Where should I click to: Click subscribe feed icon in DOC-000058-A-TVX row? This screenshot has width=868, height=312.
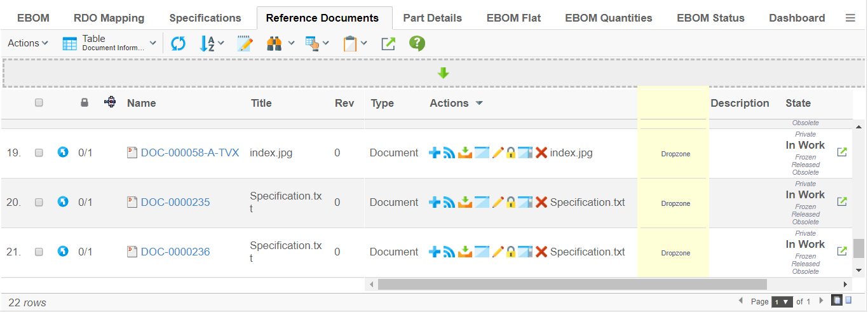pos(449,153)
